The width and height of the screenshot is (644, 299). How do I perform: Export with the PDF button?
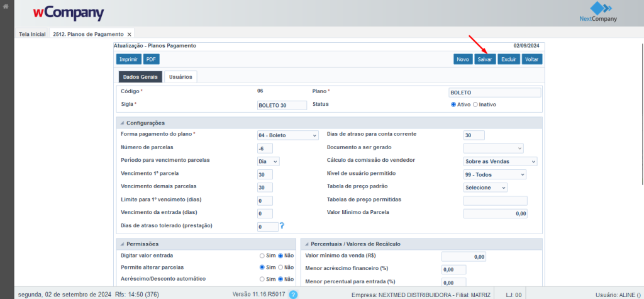[x=151, y=59]
